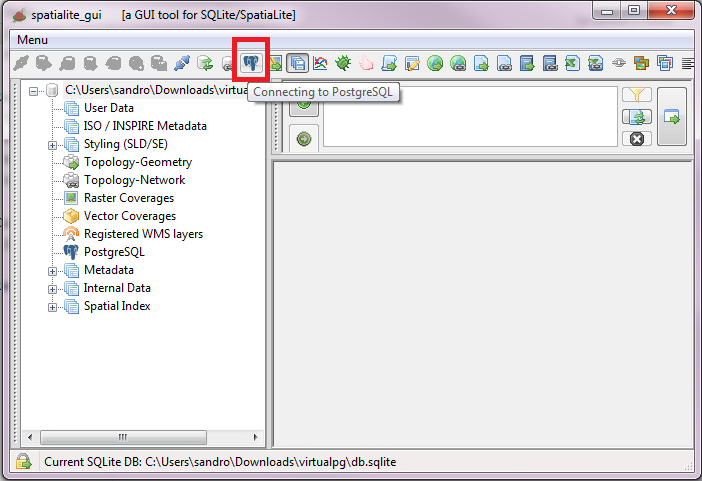This screenshot has height=481, width=702.
Task: Click the pink thumbs-up toolbar icon
Action: [366, 63]
